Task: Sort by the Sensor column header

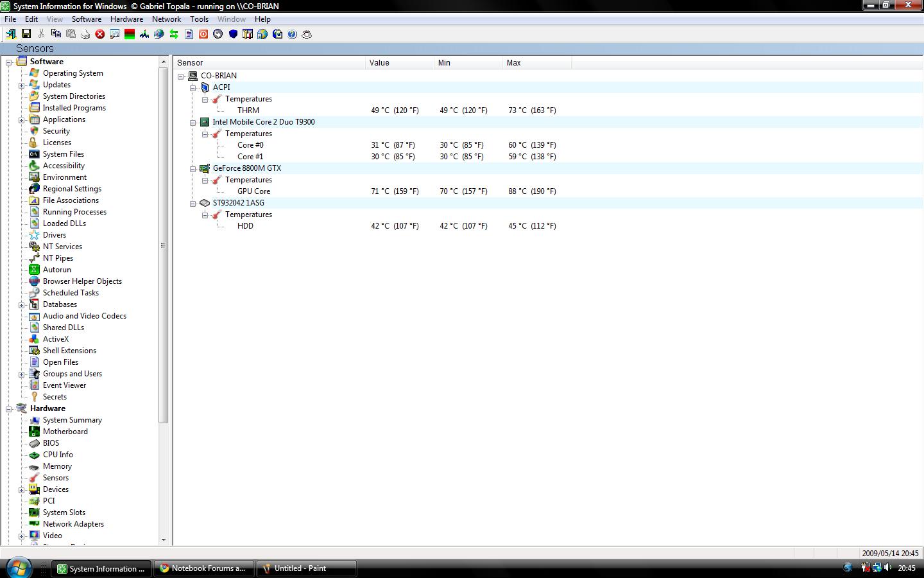Action: coord(269,62)
